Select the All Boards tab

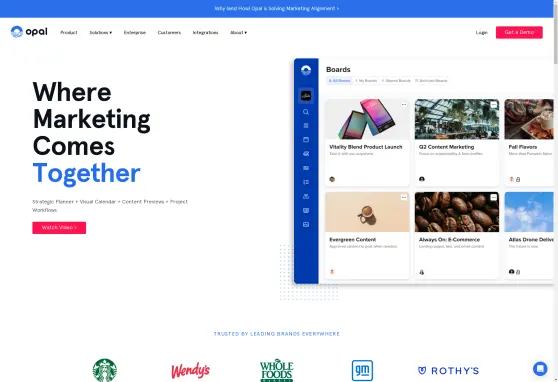339,81
